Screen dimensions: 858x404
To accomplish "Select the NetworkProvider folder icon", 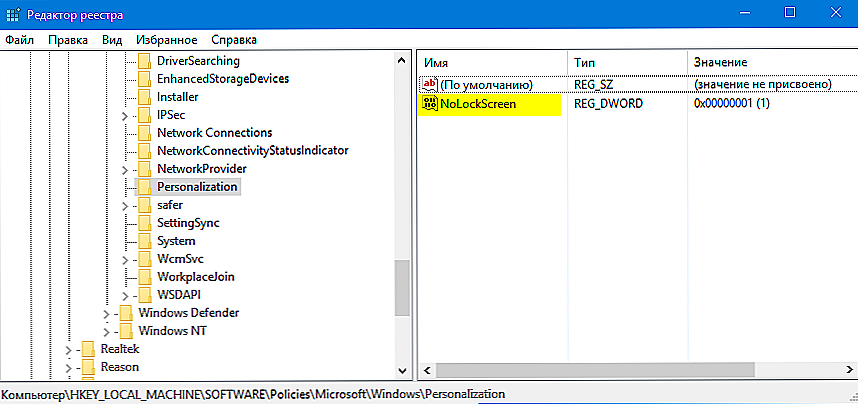I will (x=144, y=169).
